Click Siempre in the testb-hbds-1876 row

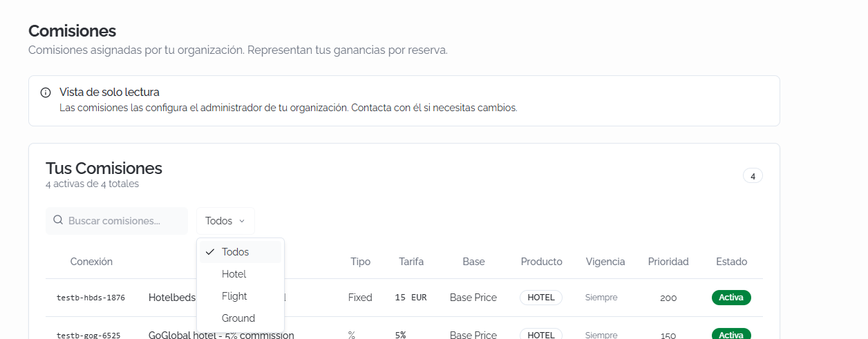(601, 298)
